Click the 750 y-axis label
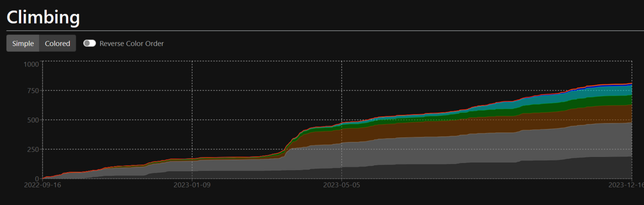Image resolution: width=644 pixels, height=205 pixels. pyautogui.click(x=33, y=91)
